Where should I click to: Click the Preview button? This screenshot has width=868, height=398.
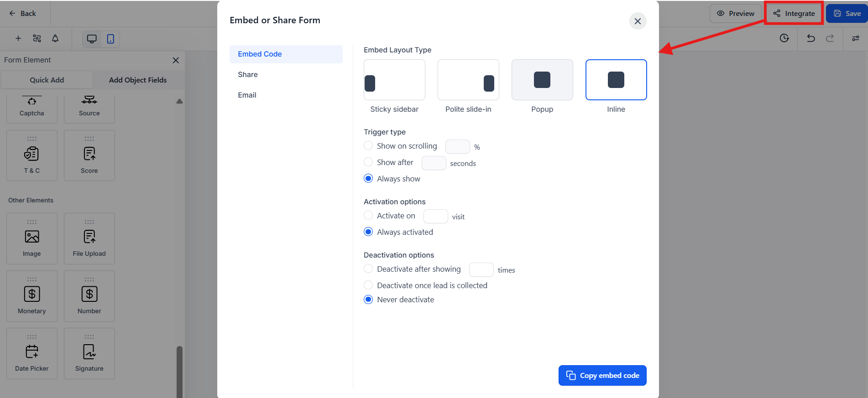pyautogui.click(x=735, y=14)
